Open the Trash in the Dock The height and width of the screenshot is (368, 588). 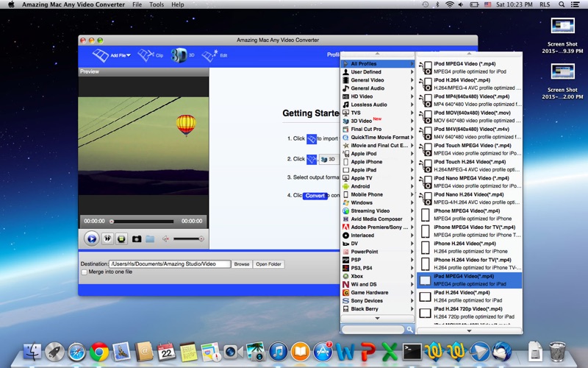point(557,352)
